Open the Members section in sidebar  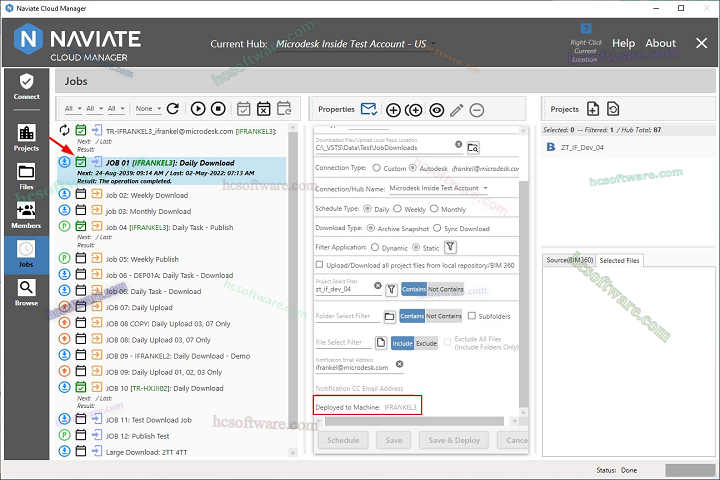pyautogui.click(x=26, y=215)
